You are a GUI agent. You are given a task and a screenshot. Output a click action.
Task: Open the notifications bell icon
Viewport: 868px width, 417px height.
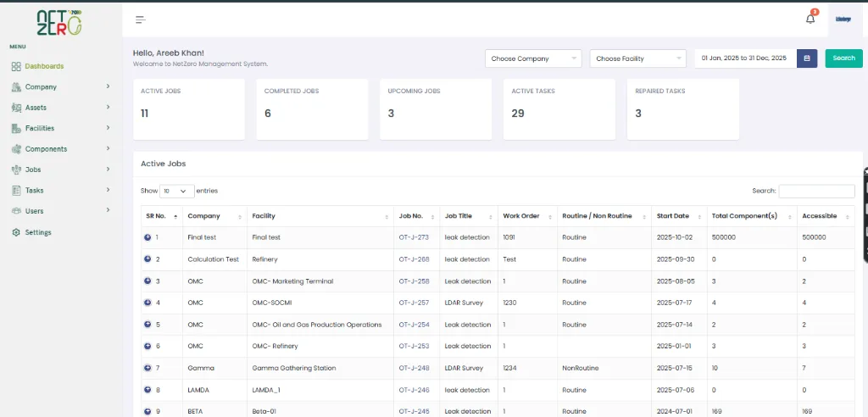(810, 19)
